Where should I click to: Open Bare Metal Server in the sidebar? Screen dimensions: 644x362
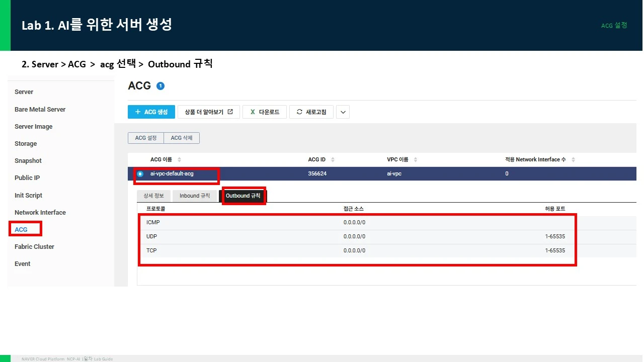(40, 109)
